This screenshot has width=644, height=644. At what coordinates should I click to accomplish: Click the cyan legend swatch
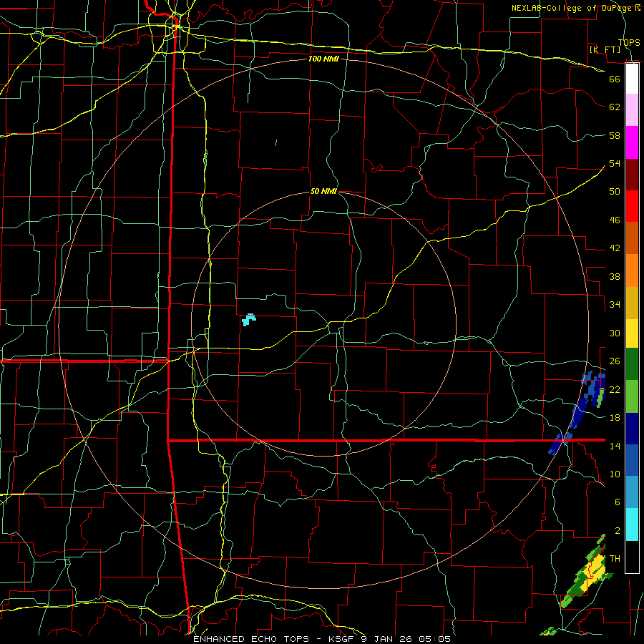[632, 525]
